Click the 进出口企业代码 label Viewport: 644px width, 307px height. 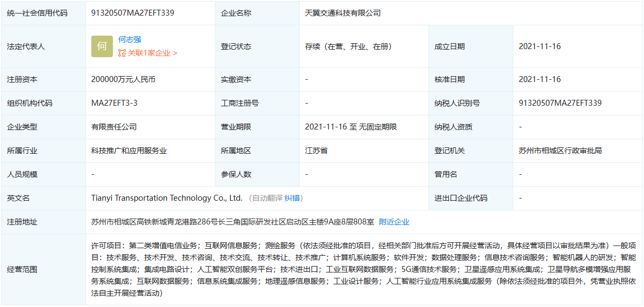pyautogui.click(x=461, y=198)
